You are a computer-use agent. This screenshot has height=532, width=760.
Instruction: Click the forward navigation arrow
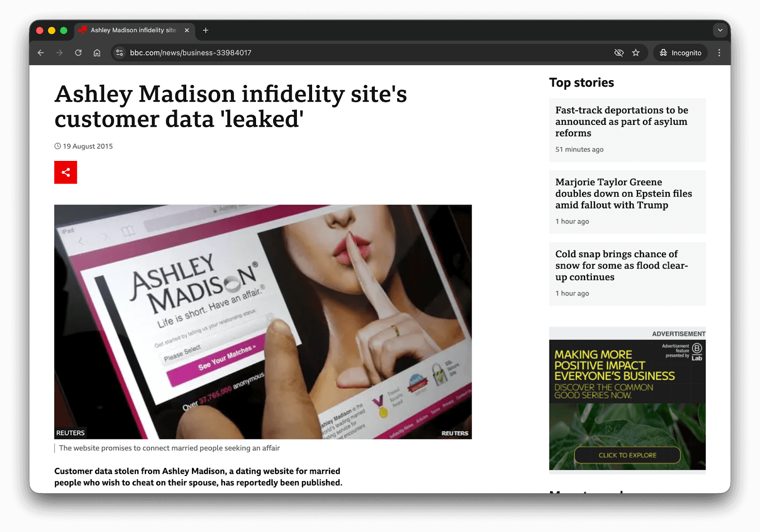59,53
